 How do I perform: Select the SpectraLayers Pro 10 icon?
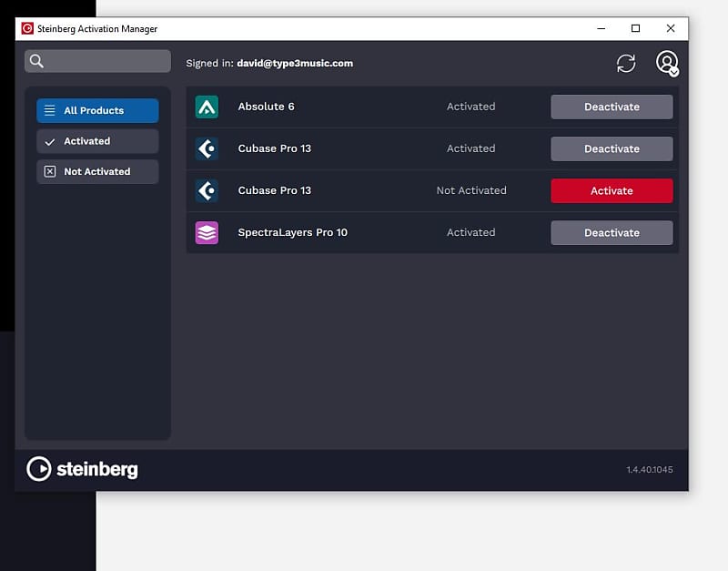[x=207, y=232]
